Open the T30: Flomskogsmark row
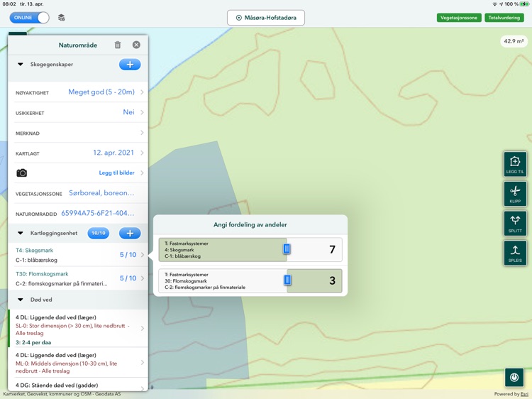Viewport: 532px width, 399px height. tap(78, 278)
